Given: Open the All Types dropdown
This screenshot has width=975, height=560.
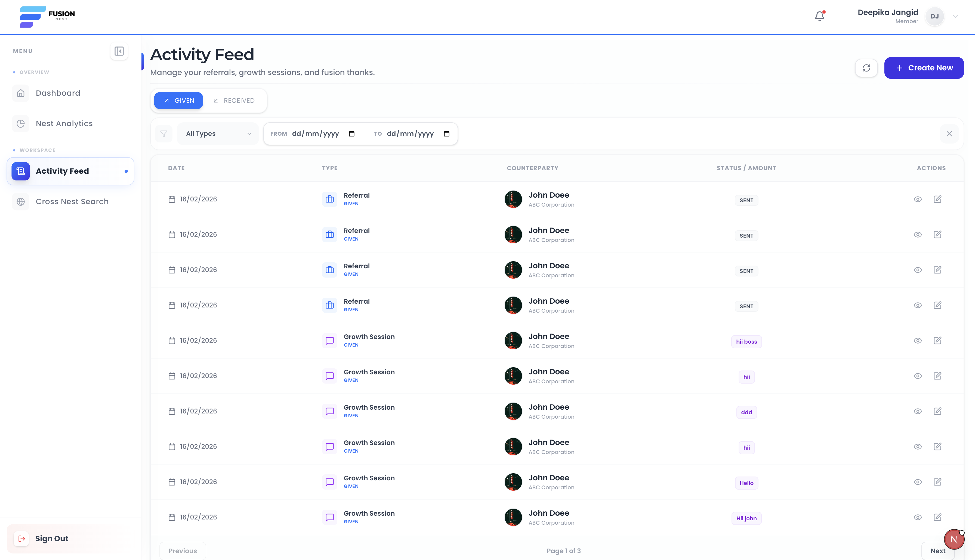Looking at the screenshot, I should point(218,133).
